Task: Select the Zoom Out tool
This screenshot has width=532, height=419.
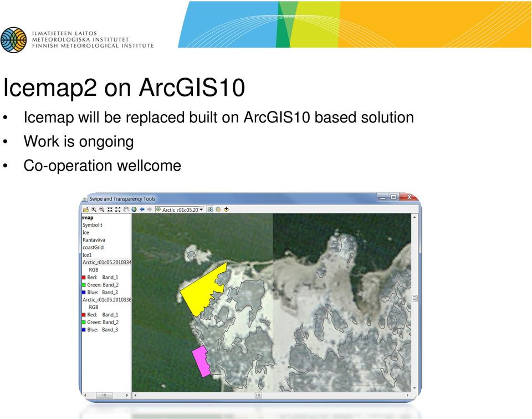Action: (101, 209)
